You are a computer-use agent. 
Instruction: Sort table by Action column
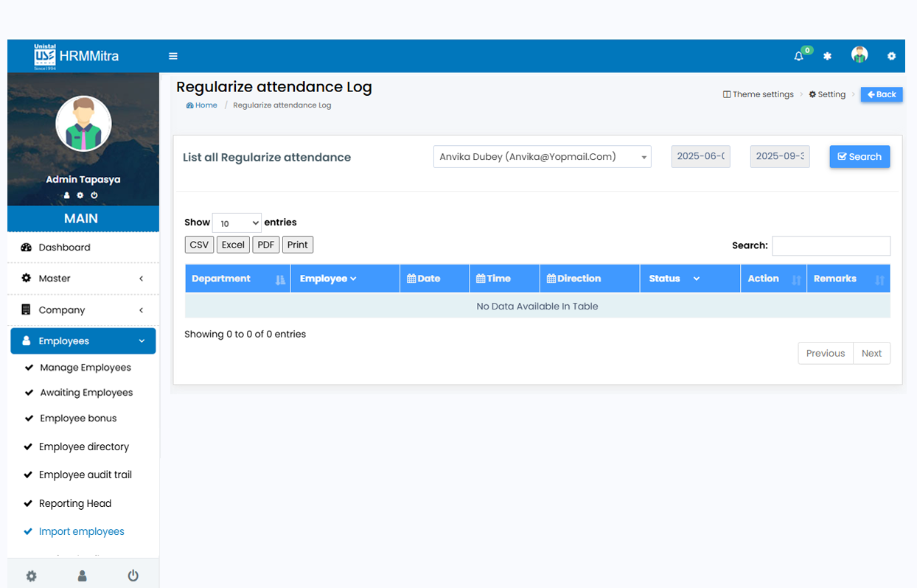point(773,279)
